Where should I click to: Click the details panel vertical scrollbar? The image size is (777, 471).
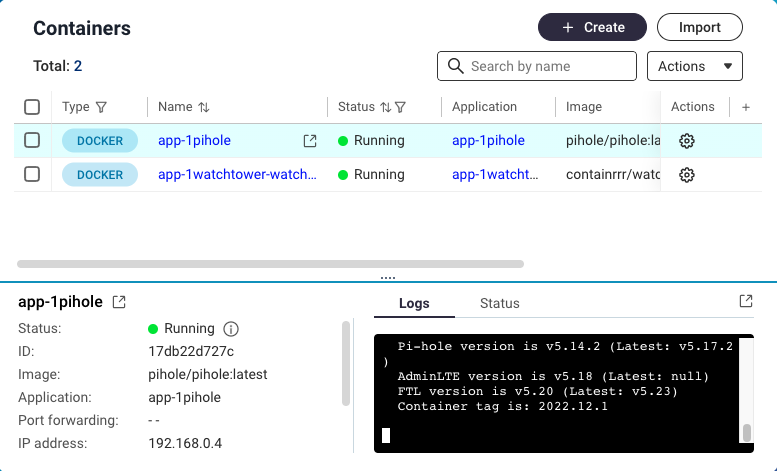click(x=346, y=363)
